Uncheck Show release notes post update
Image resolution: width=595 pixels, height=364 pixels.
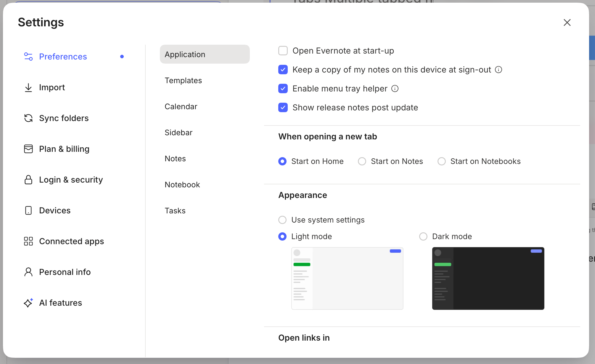click(283, 107)
